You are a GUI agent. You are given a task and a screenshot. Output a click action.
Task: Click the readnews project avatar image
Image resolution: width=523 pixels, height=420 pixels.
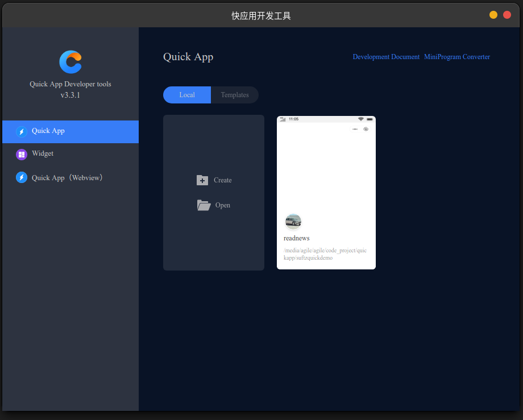tap(293, 222)
